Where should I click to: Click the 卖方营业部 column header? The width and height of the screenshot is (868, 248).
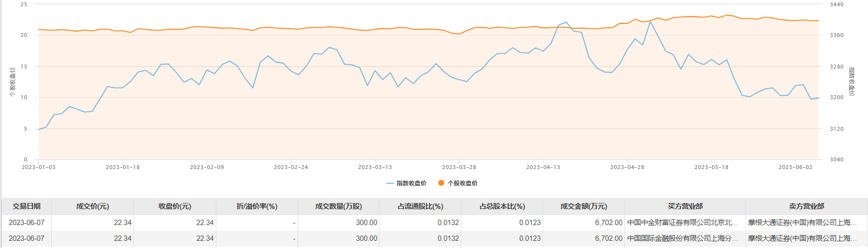[806, 206]
